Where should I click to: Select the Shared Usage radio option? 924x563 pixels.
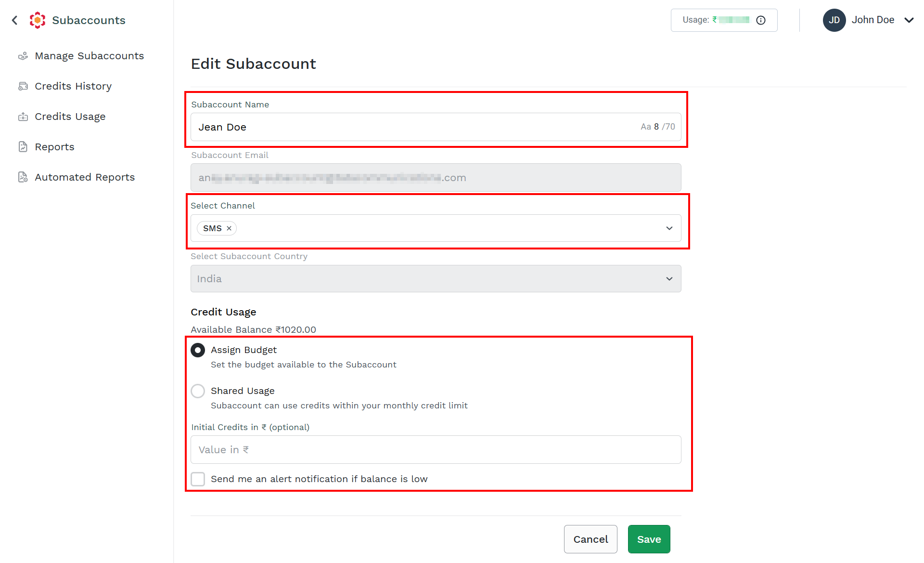point(198,391)
